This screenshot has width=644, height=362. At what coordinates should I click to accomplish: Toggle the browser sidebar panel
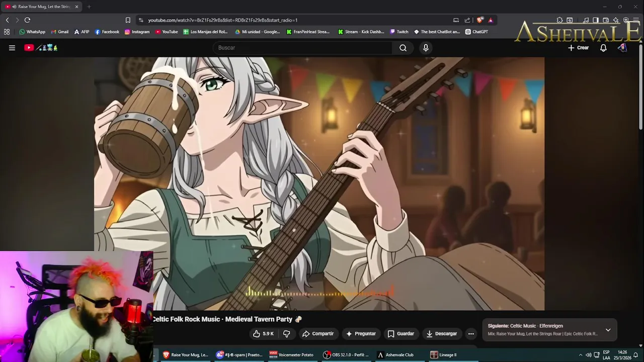(x=596, y=20)
